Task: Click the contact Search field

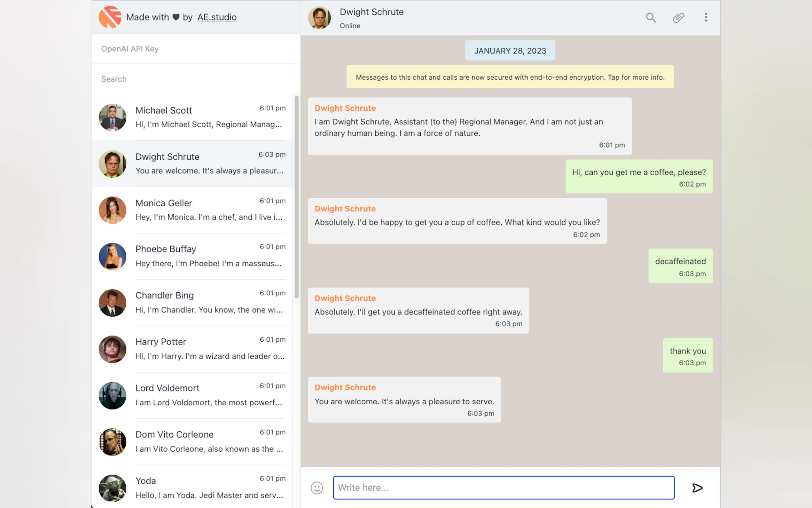Action: click(x=196, y=79)
